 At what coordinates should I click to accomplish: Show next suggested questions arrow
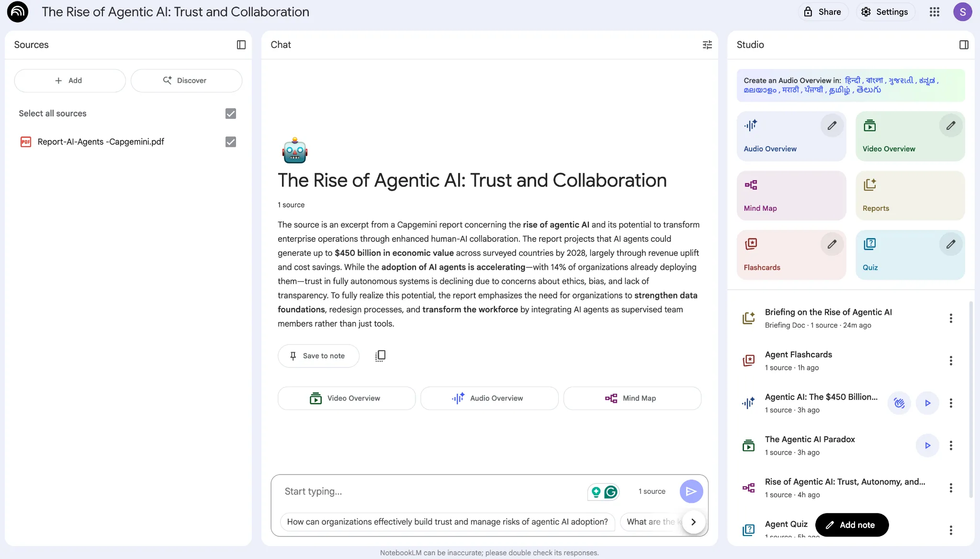coord(693,522)
